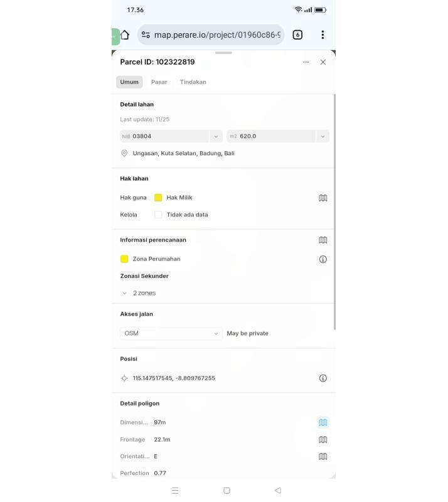Image resolution: width=448 pixels, height=502 pixels.
Task: Click the map icon in Frontage row
Action: click(x=323, y=440)
